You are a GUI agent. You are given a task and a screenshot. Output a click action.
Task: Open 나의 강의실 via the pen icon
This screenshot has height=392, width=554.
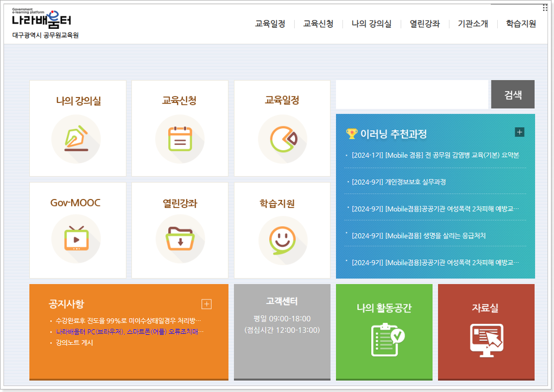click(76, 138)
